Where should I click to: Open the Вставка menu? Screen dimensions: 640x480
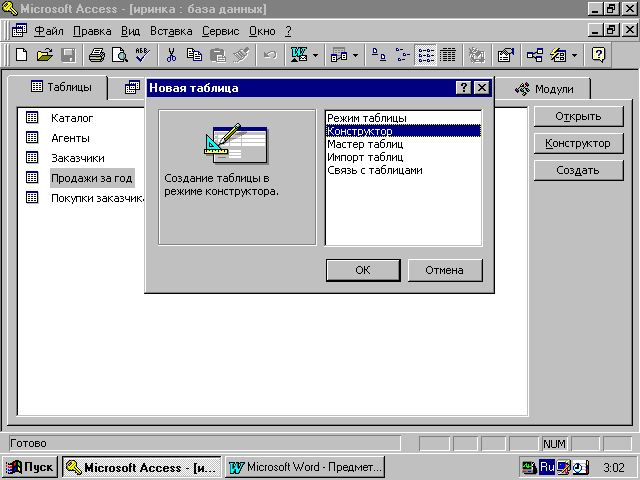(171, 31)
